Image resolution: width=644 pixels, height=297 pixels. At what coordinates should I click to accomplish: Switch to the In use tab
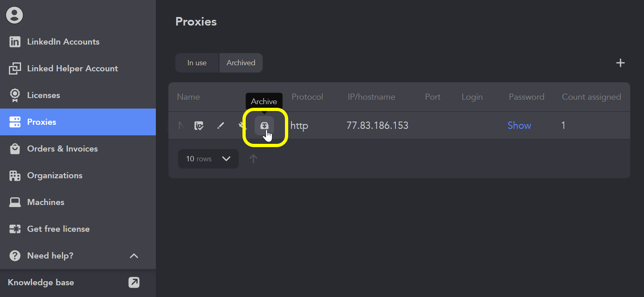pos(197,63)
